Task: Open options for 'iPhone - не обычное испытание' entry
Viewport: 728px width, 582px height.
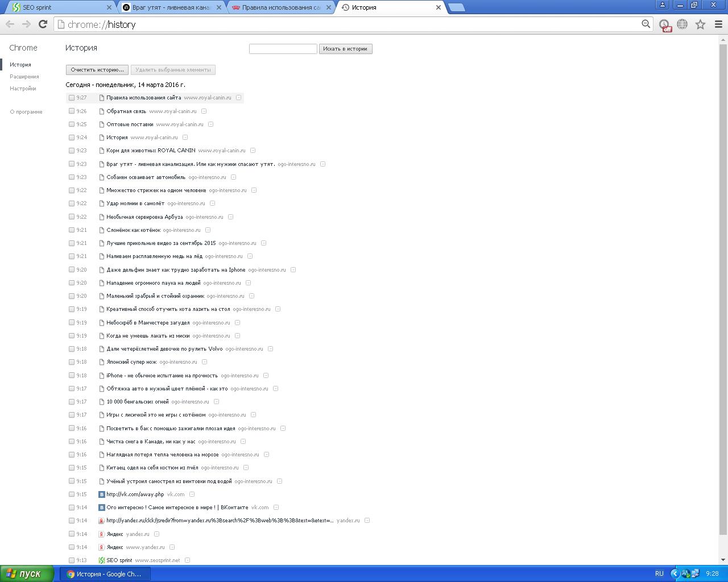Action: point(266,376)
